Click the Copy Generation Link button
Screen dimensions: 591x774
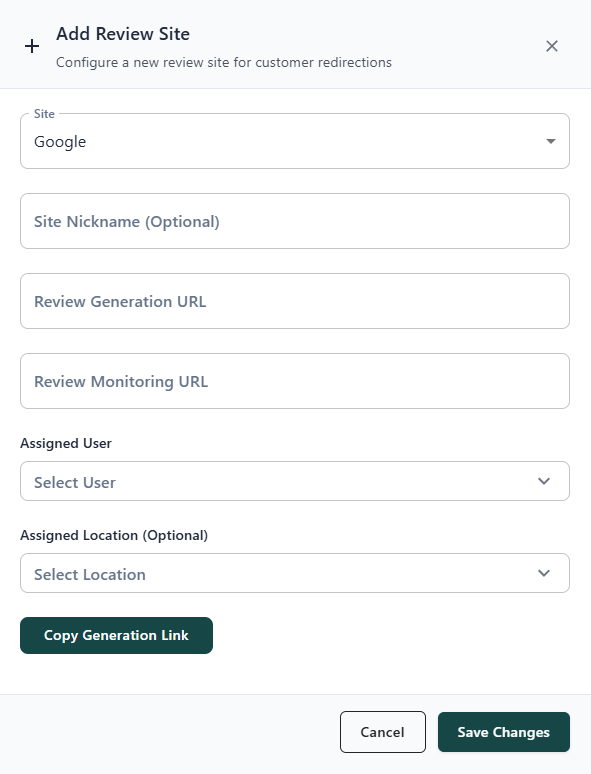tap(117, 635)
